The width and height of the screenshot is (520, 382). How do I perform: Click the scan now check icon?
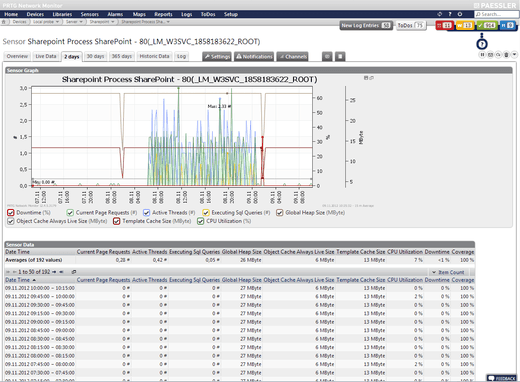498,55
